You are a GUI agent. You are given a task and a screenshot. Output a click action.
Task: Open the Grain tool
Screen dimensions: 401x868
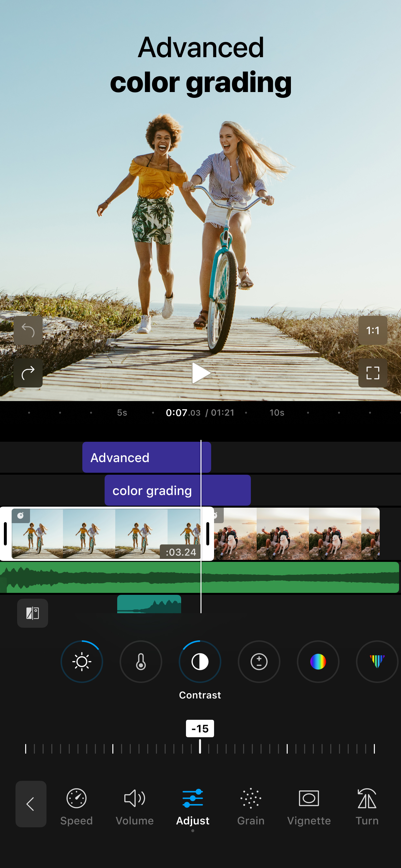click(251, 807)
